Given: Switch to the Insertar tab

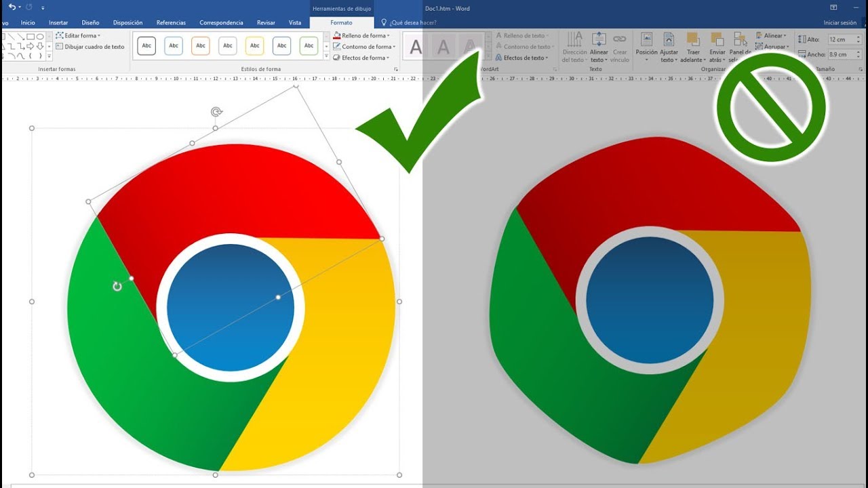Looking at the screenshot, I should click(x=58, y=22).
